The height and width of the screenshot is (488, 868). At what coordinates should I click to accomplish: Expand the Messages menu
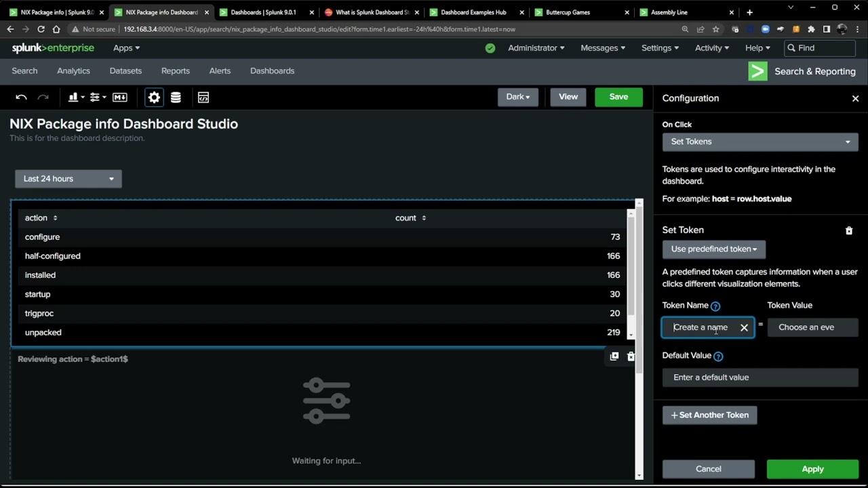pos(603,48)
